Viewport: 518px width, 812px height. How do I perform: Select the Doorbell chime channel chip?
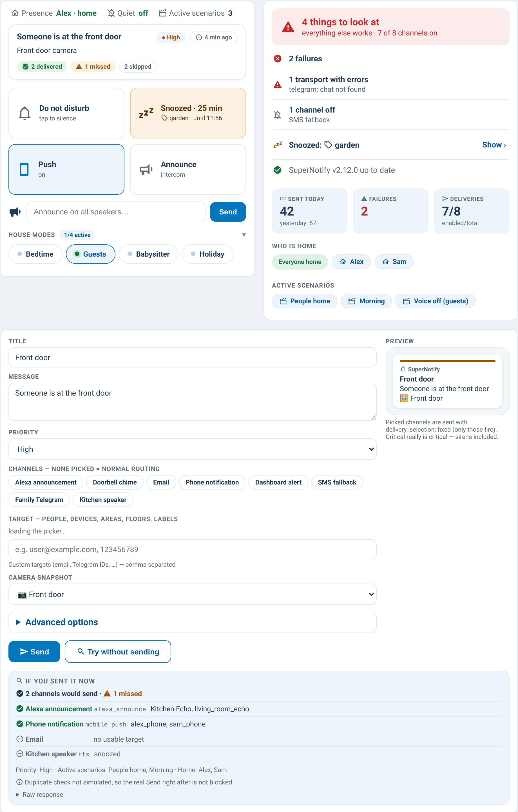115,482
